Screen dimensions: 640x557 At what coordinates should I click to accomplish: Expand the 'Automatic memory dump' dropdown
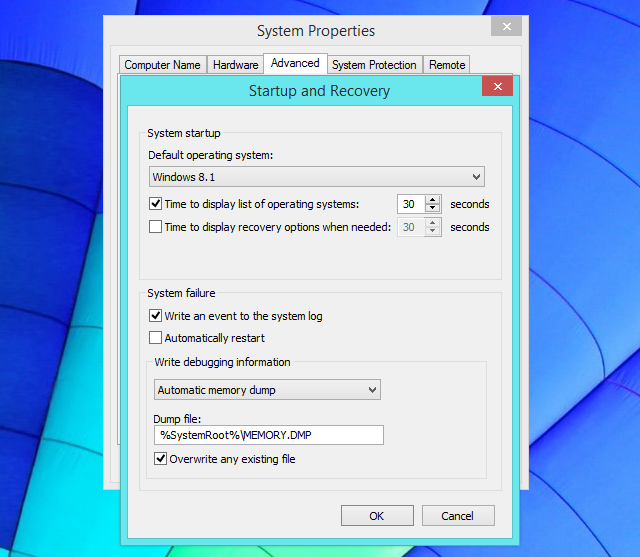(x=267, y=390)
